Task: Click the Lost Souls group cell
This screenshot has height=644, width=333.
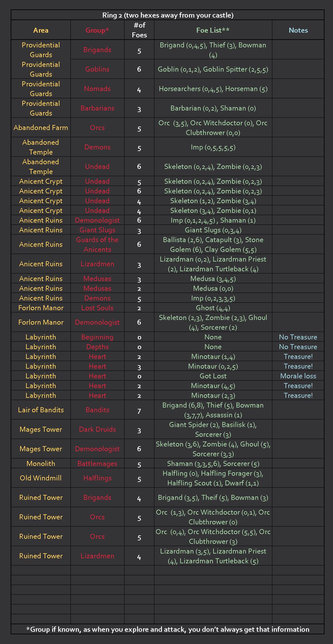Action: point(97,308)
